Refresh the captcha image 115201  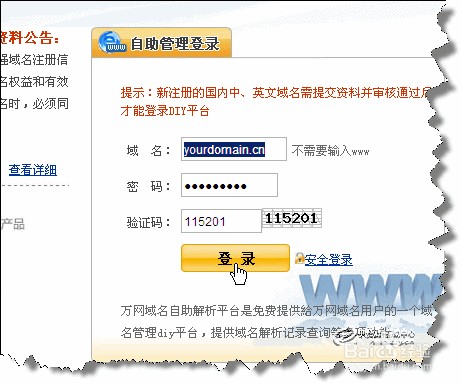pyautogui.click(x=292, y=219)
